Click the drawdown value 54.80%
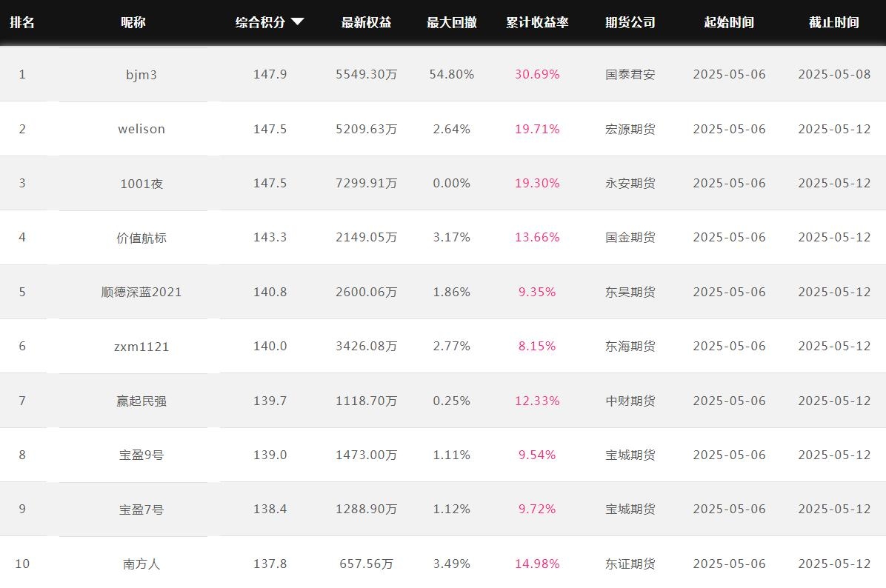The height and width of the screenshot is (588, 886). (x=451, y=75)
